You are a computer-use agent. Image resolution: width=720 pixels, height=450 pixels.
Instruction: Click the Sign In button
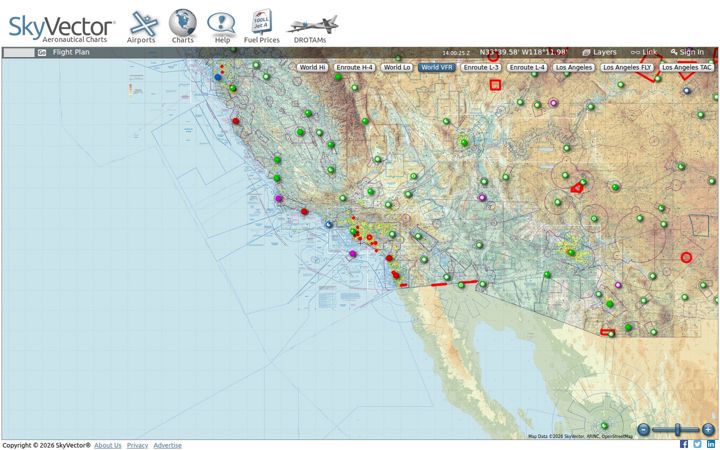[x=687, y=52]
